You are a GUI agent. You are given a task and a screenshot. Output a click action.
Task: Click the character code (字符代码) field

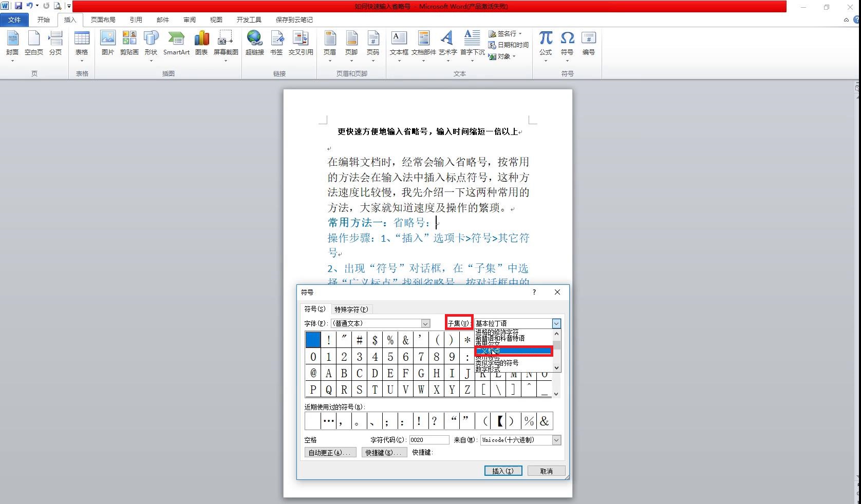(429, 440)
